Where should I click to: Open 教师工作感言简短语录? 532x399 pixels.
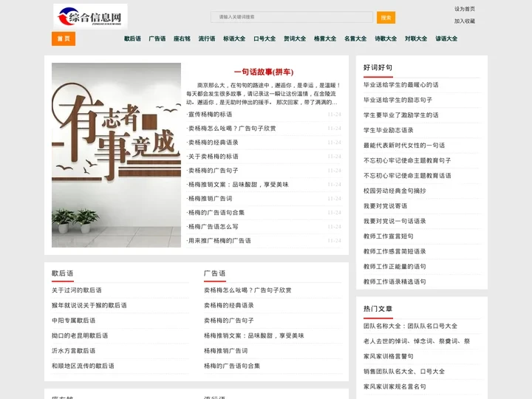(395, 251)
